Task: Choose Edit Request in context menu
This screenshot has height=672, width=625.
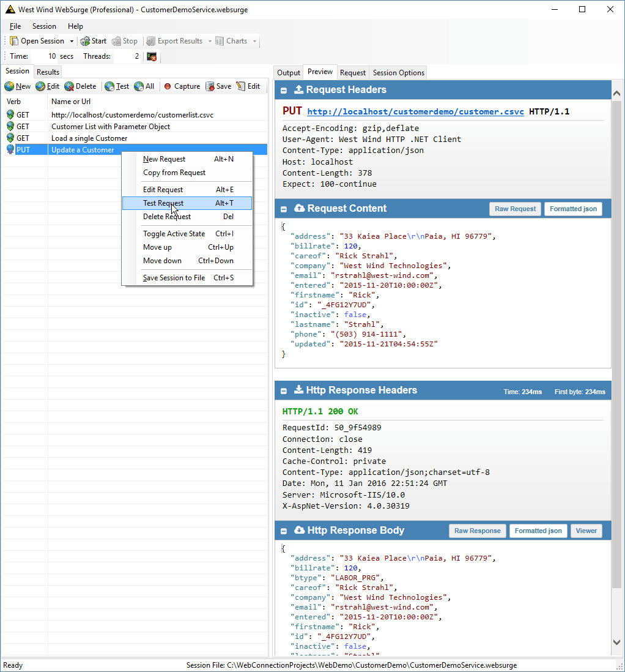Action: pyautogui.click(x=187, y=190)
